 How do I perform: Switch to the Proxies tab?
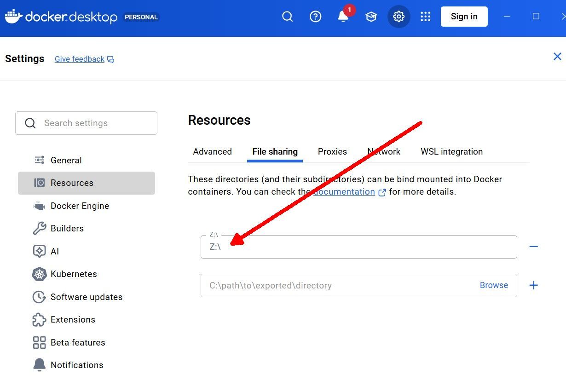tap(332, 152)
